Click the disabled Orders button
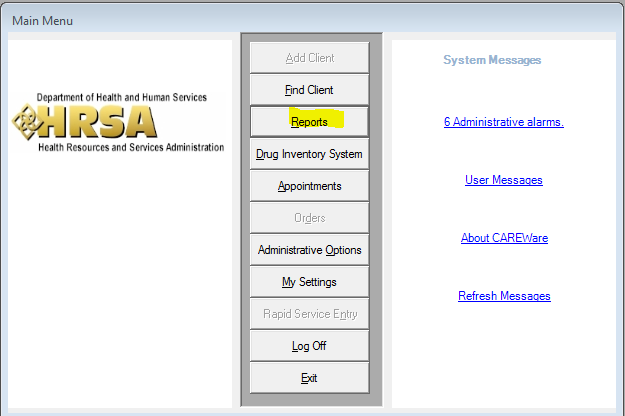The height and width of the screenshot is (416, 625). click(309, 218)
